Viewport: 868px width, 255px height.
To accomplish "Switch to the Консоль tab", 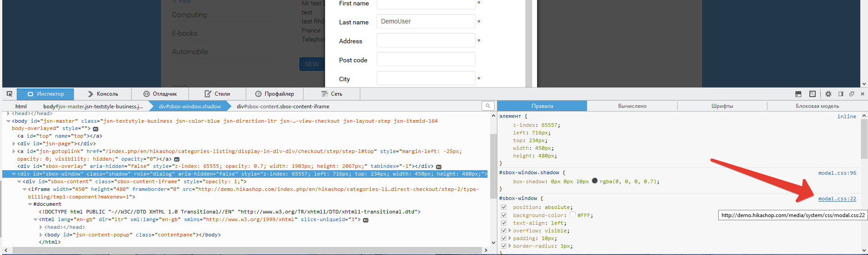I will (x=103, y=94).
